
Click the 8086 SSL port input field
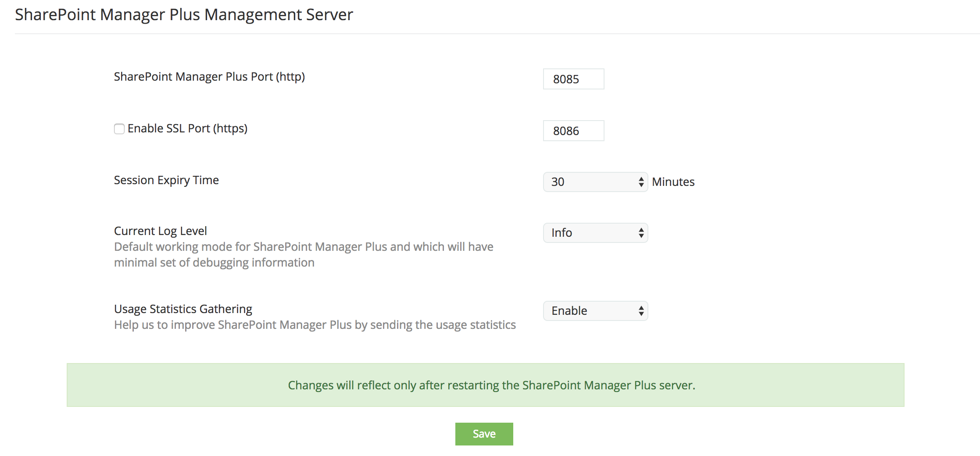pyautogui.click(x=573, y=131)
